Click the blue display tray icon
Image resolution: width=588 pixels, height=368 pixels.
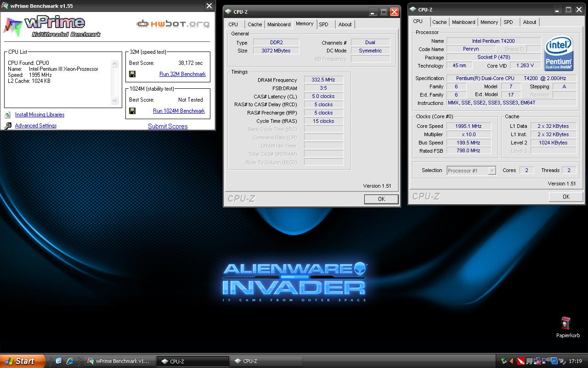pos(554,361)
